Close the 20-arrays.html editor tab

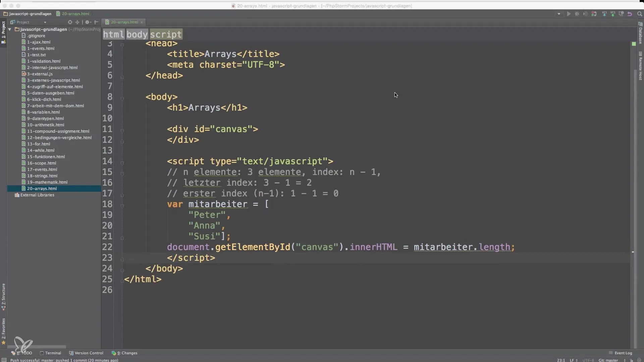coord(142,22)
